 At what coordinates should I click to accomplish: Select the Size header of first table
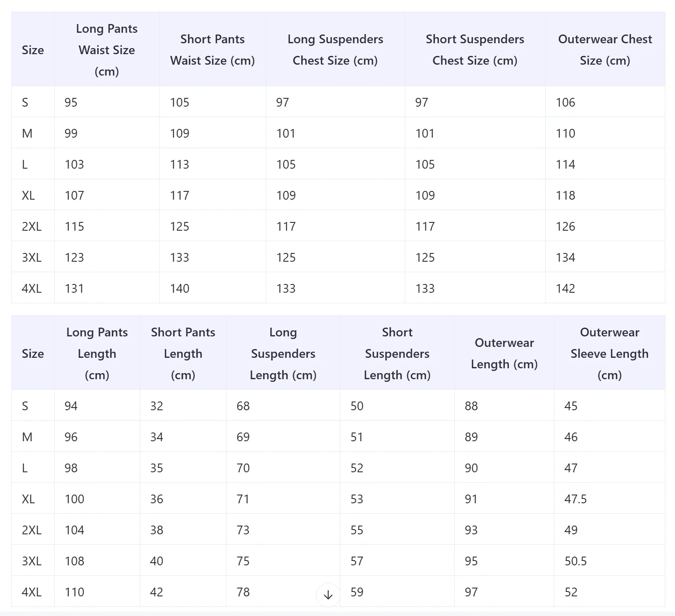pos(33,49)
